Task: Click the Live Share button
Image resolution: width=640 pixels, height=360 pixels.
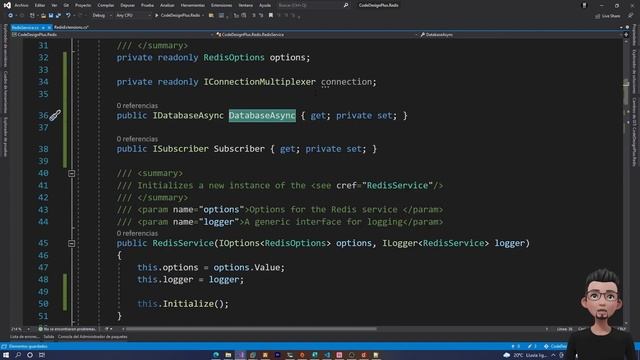Action: [x=608, y=16]
